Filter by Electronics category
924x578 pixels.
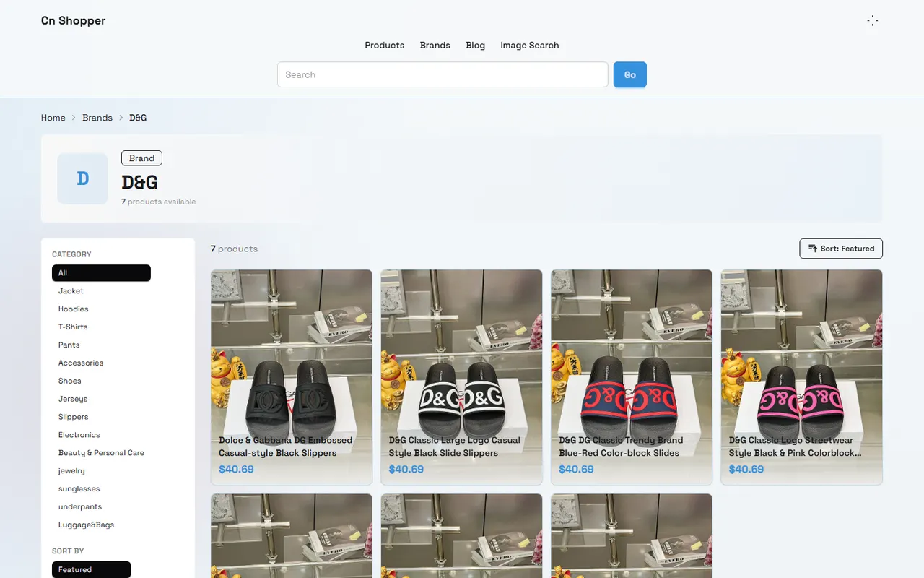click(79, 436)
